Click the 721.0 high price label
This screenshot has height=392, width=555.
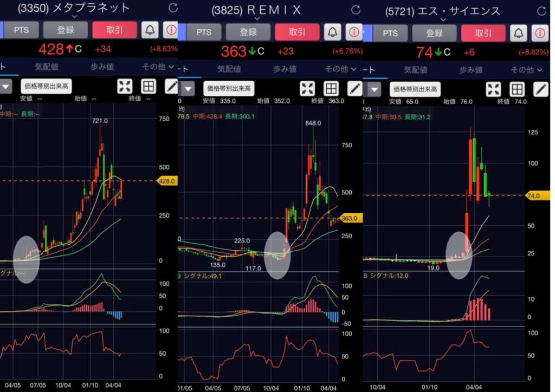point(100,121)
